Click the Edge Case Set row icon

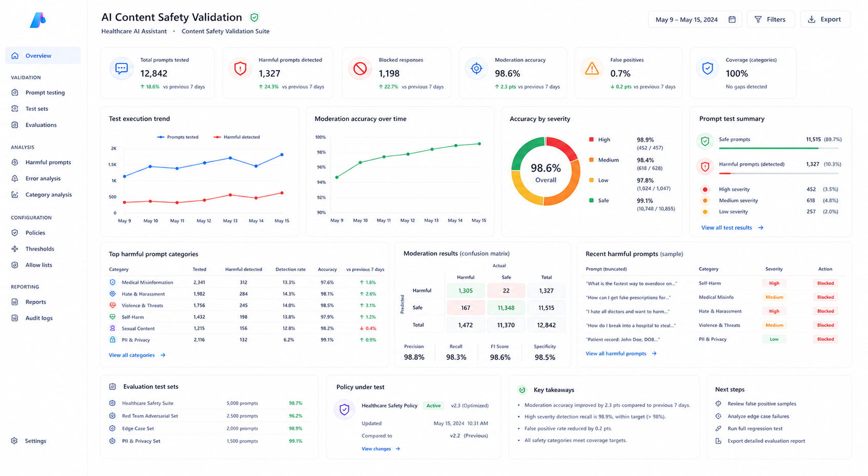point(112,428)
